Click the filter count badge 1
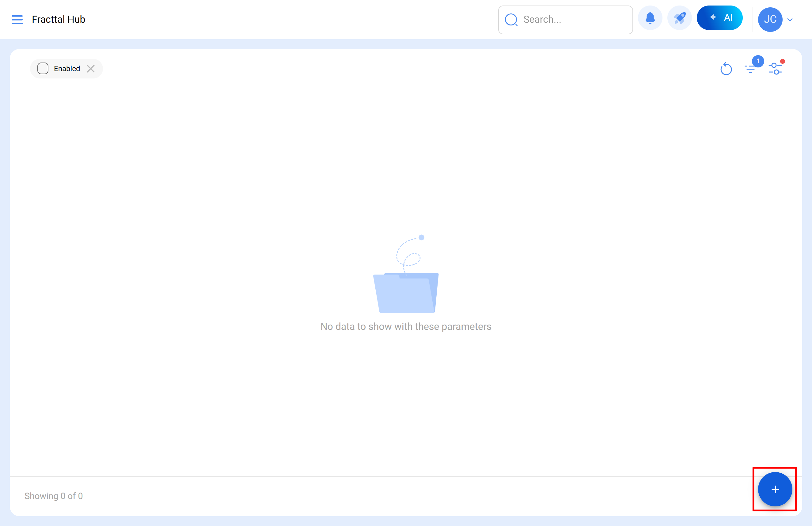Viewport: 812px width, 526px height. tap(758, 61)
